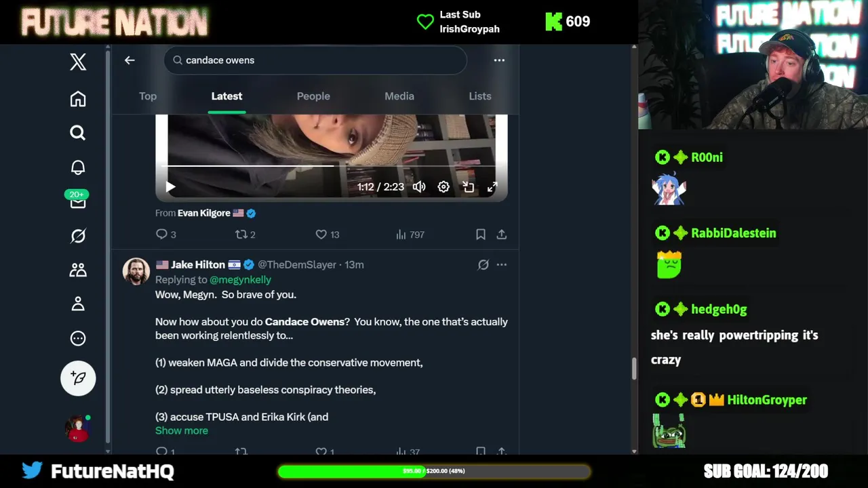Screen dimensions: 868x488
Task: Enter fullscreen on the video
Action: point(492,187)
